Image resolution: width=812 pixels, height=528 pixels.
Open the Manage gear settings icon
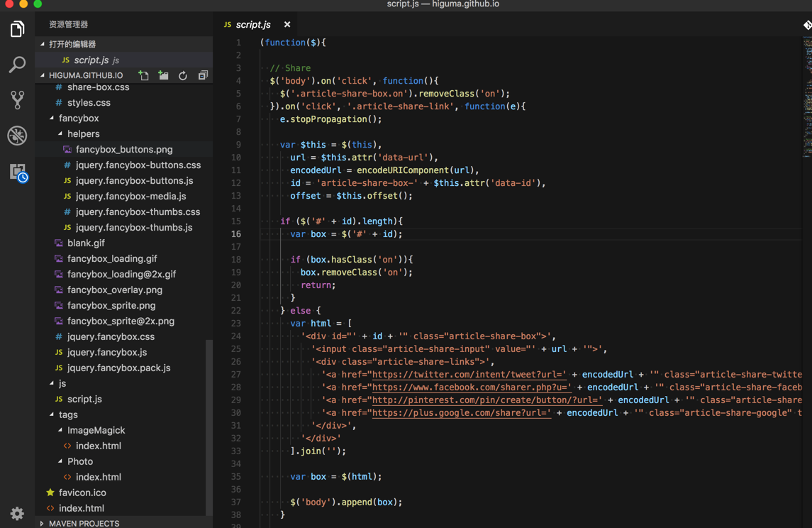click(17, 513)
